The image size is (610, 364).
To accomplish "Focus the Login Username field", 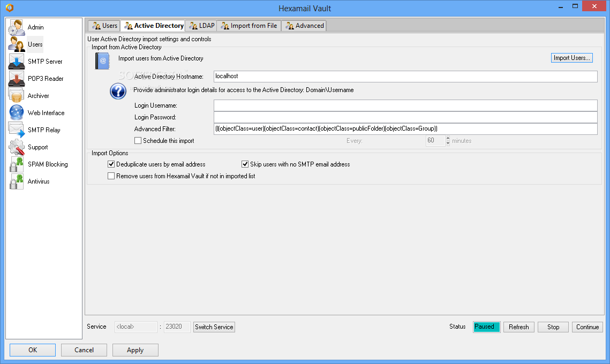I will click(x=405, y=105).
